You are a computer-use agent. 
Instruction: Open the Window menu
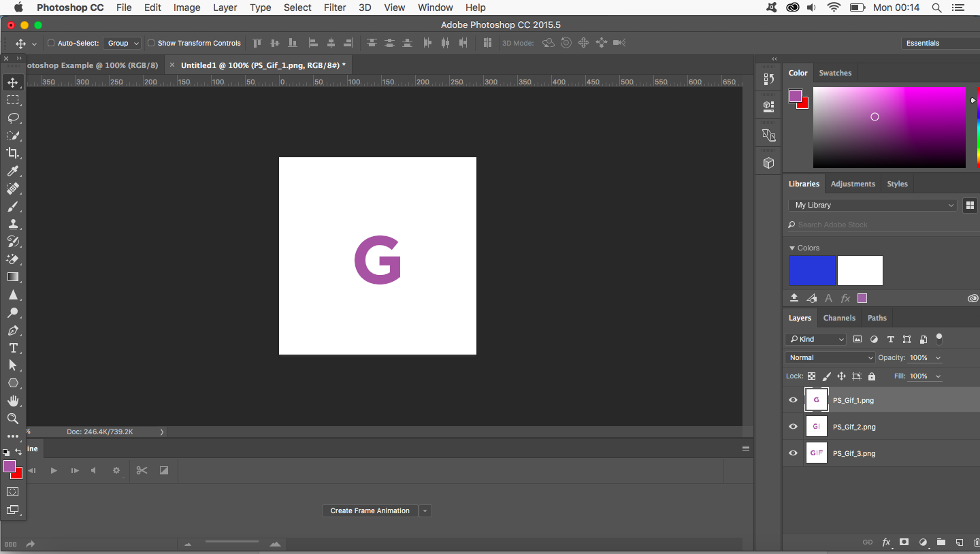coord(436,7)
